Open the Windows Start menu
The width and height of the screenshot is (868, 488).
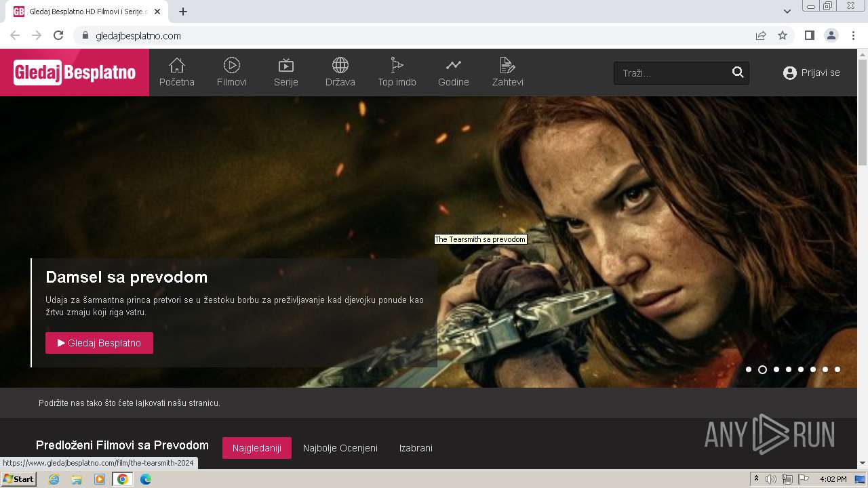18,479
